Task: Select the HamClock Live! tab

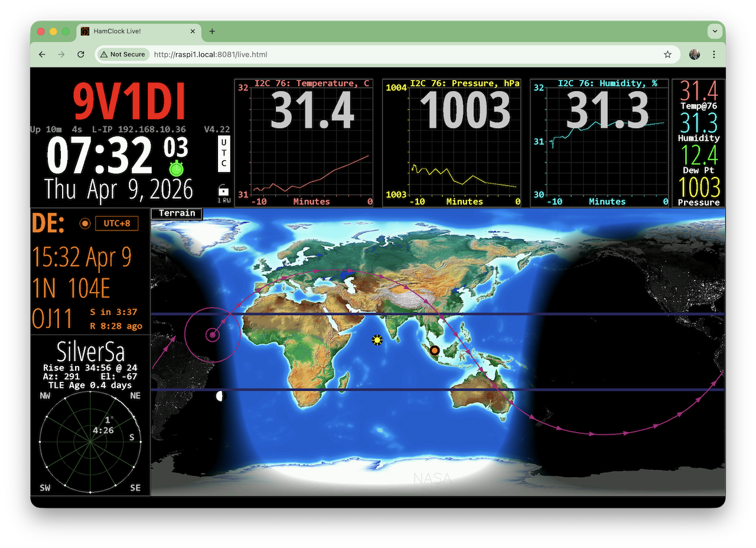Action: point(136,31)
